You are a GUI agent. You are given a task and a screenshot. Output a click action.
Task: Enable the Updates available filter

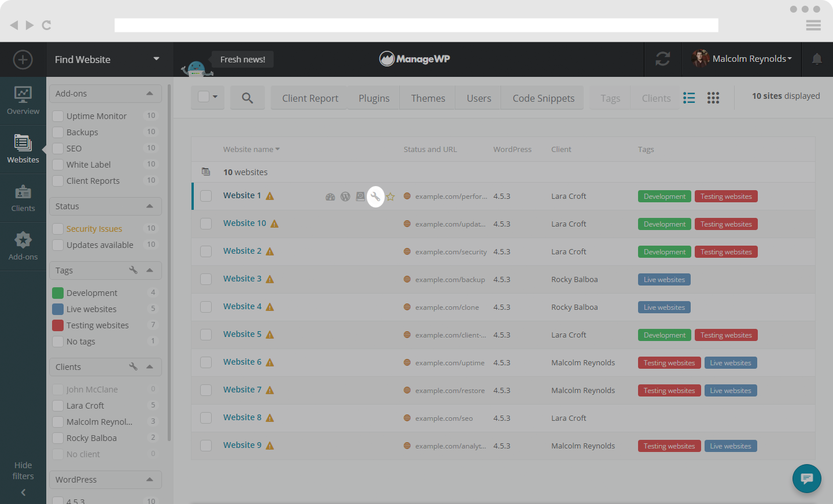(58, 245)
